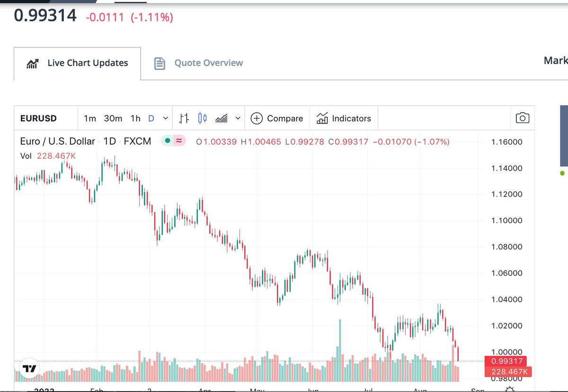568x392 pixels.
Task: Select the 1h timeframe
Action: pos(135,118)
